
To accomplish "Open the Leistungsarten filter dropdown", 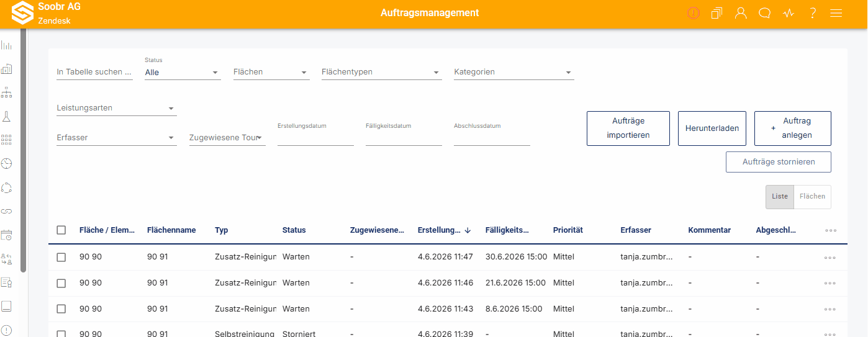I will tap(117, 108).
